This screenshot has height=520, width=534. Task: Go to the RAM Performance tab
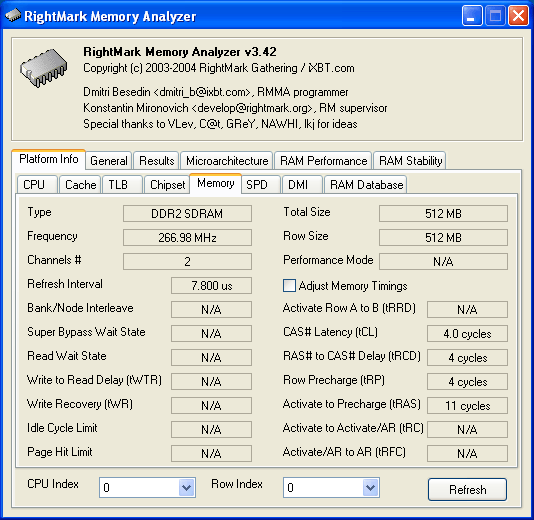coord(323,161)
